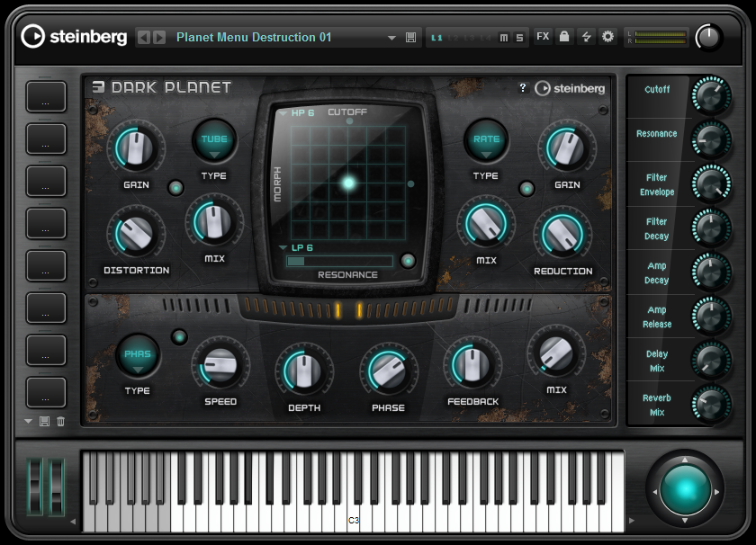
Task: Click the Resonance slider bar under LP 6
Action: [x=340, y=261]
